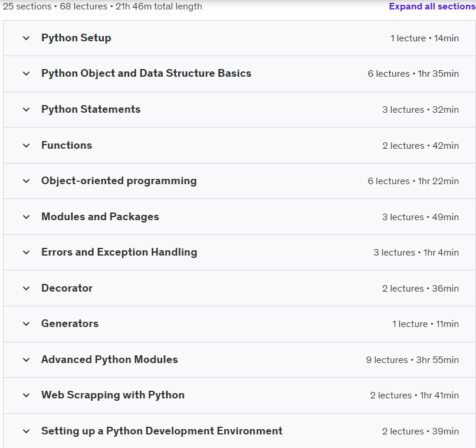
Task: Click the '2 lectures • 42min' text
Action: click(421, 146)
